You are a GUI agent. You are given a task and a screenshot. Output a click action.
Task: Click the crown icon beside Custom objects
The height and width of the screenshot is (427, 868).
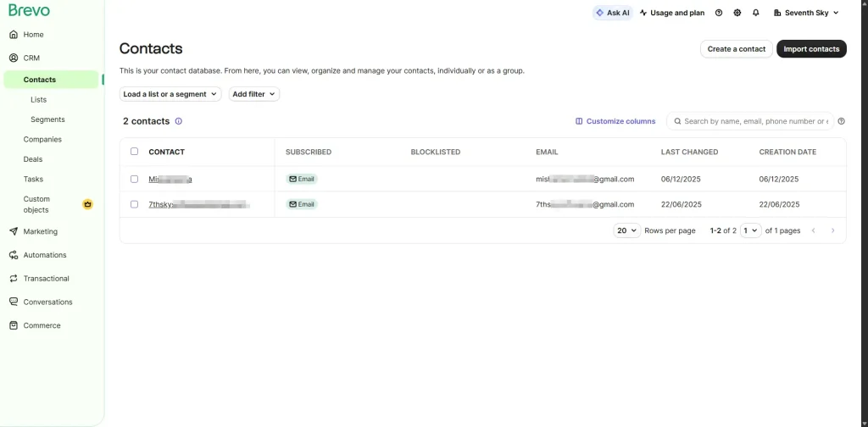88,204
